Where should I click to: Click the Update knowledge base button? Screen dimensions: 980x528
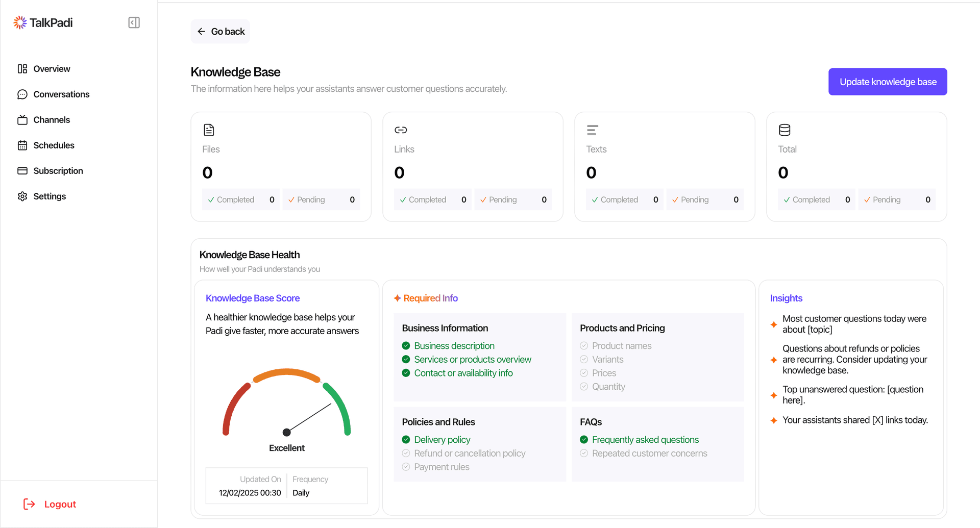888,82
